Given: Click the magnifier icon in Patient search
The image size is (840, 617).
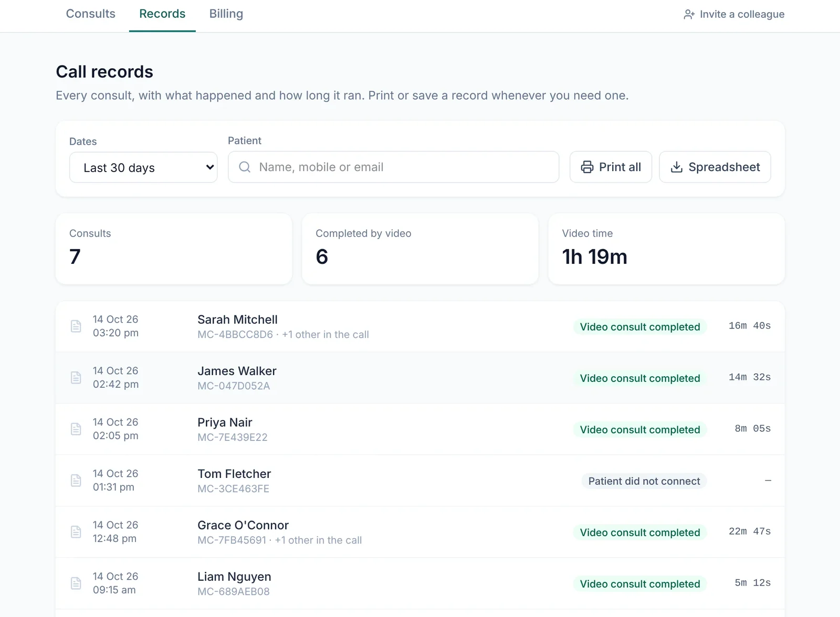Looking at the screenshot, I should [245, 167].
